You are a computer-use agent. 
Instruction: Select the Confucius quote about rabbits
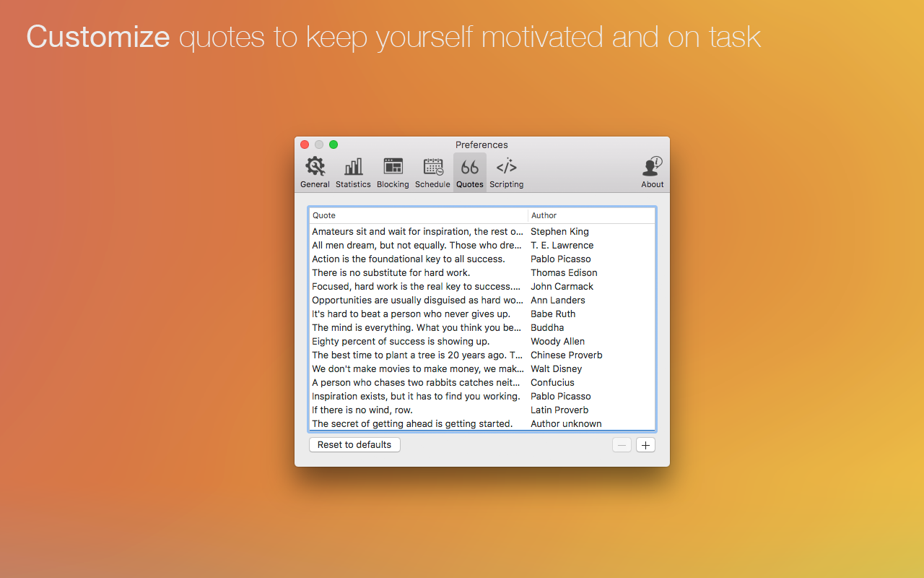point(481,383)
